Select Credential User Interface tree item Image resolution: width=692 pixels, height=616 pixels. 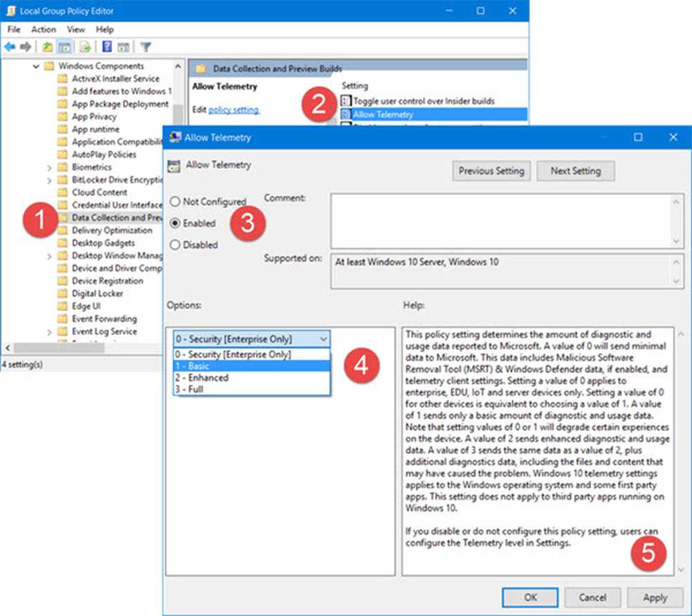117,205
